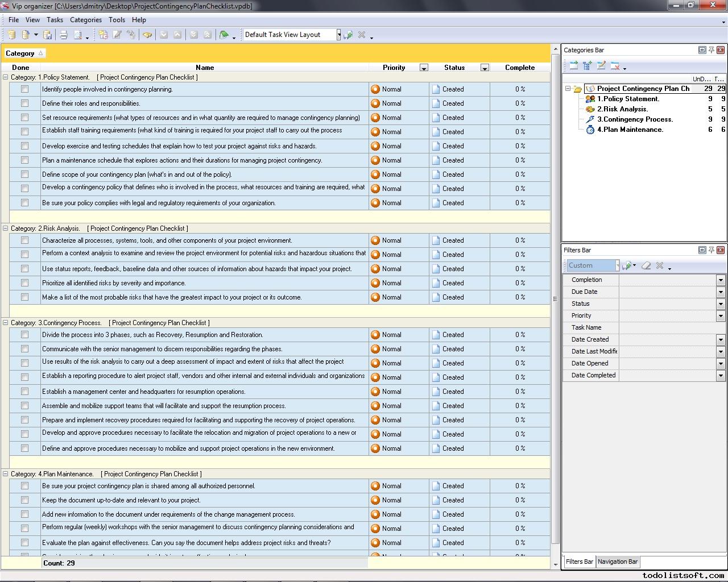Click Add Category icon in Categories Bar
728x582 pixels.
[573, 66]
